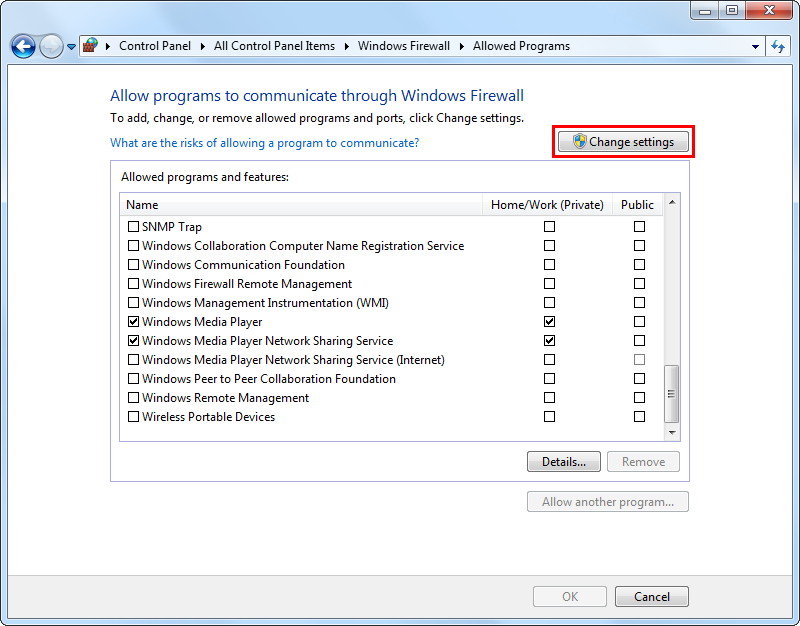Select Windows Media Player Network Sharing Service (Internet) text

point(293,360)
